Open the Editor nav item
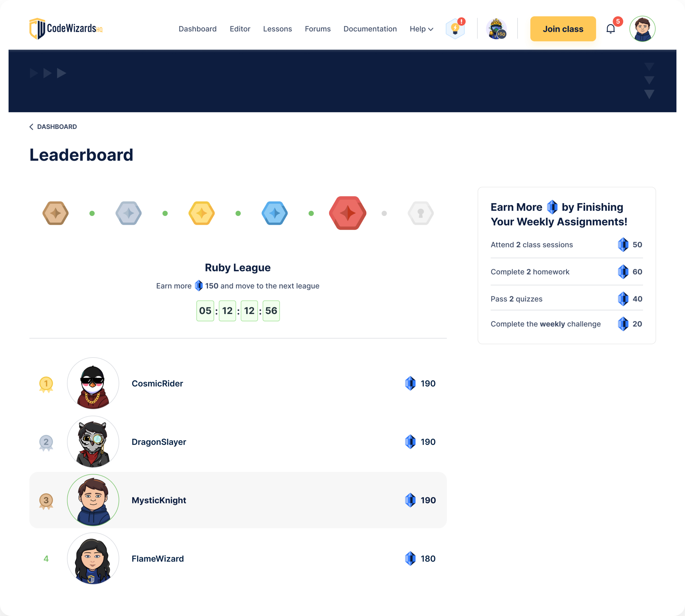685x616 pixels. click(x=240, y=29)
